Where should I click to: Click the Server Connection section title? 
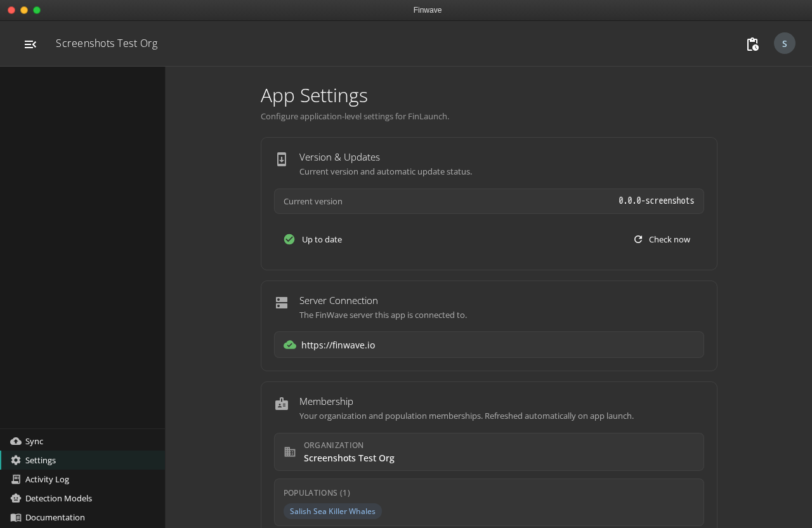click(339, 301)
